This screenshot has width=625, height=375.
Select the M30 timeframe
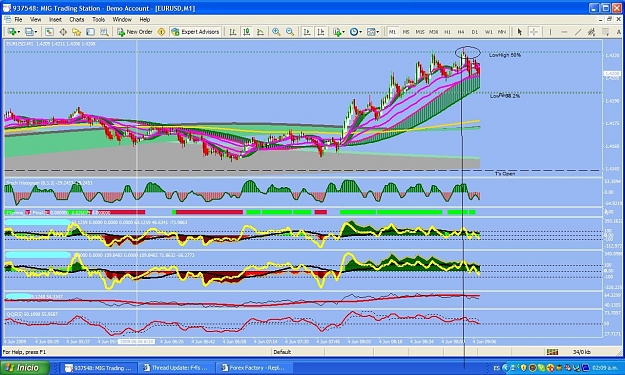pos(434,32)
